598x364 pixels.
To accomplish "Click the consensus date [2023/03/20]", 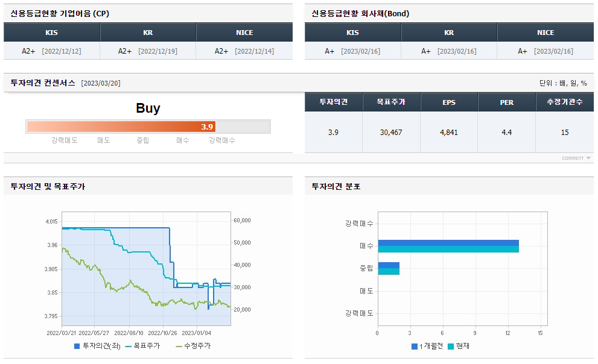I will [101, 83].
